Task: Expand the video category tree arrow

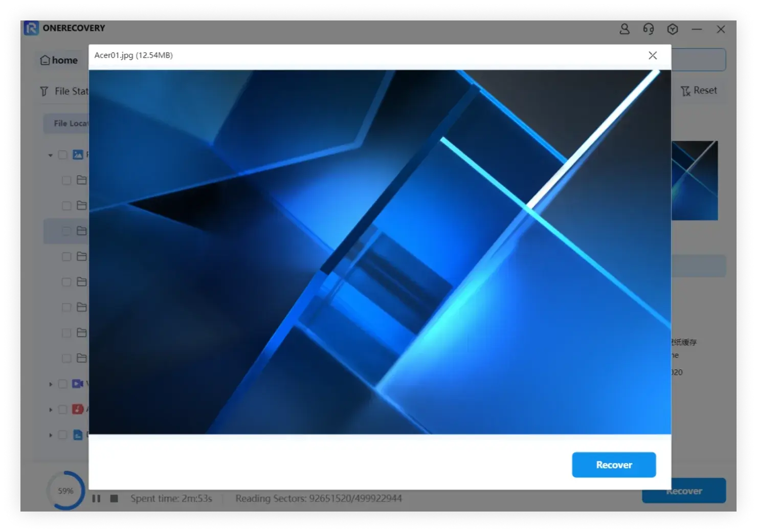Action: (x=50, y=384)
